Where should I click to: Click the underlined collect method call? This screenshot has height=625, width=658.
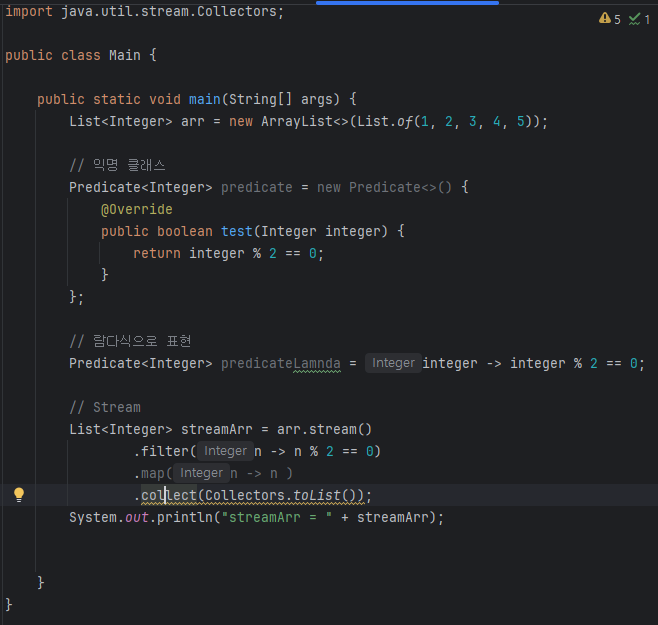pyautogui.click(x=169, y=496)
